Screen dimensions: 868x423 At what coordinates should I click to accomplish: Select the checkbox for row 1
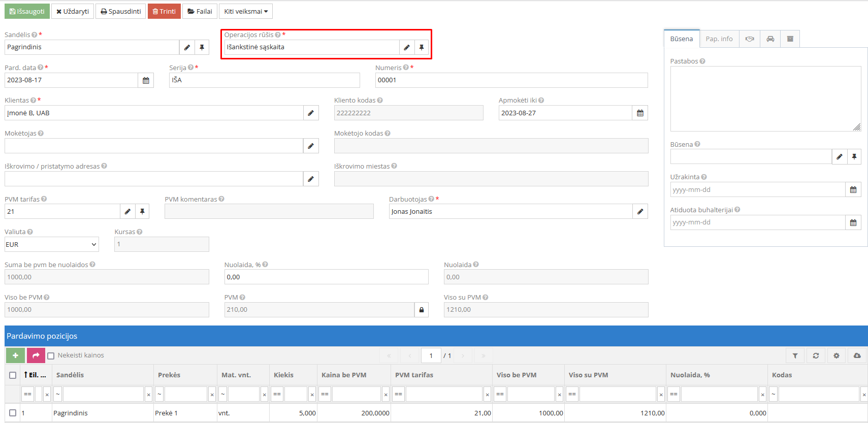point(13,413)
